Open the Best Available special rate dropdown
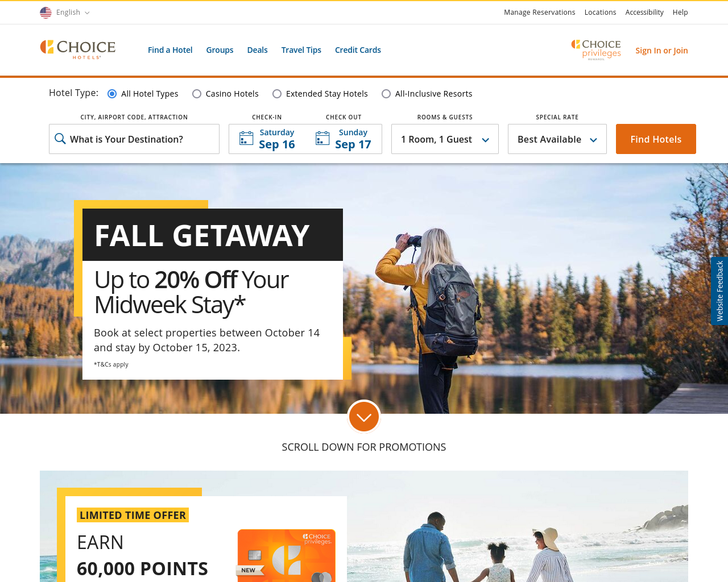 [557, 139]
